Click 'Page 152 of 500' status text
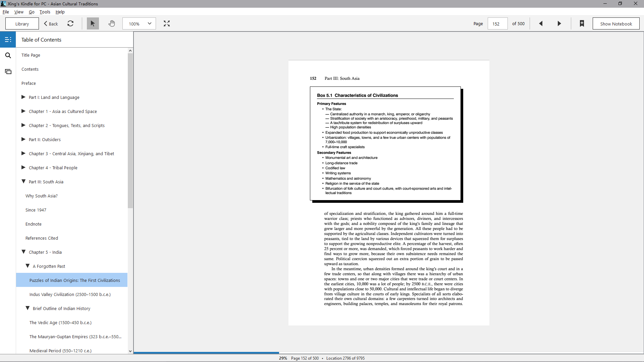 305,358
